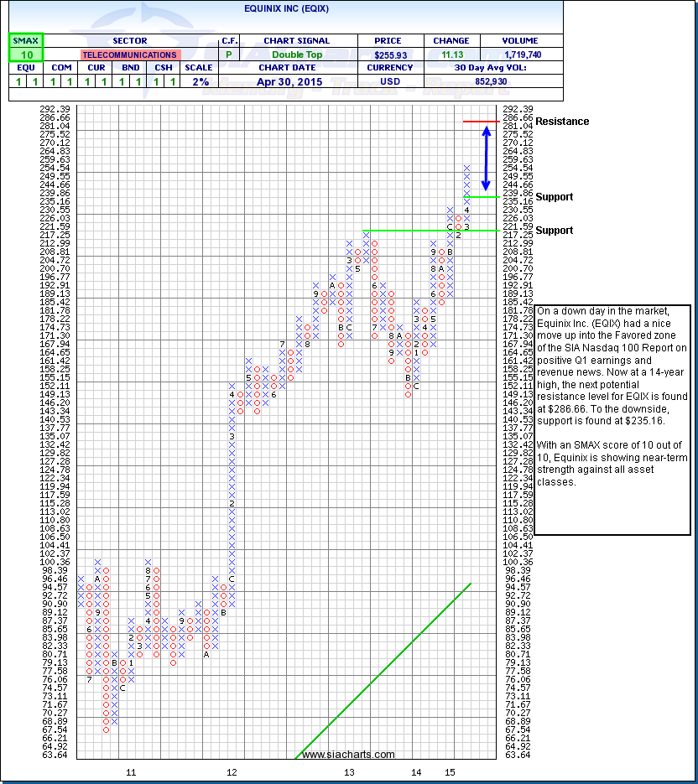The width and height of the screenshot is (698, 784).
Task: Select the year 14 marker on the time axis
Action: point(416,771)
